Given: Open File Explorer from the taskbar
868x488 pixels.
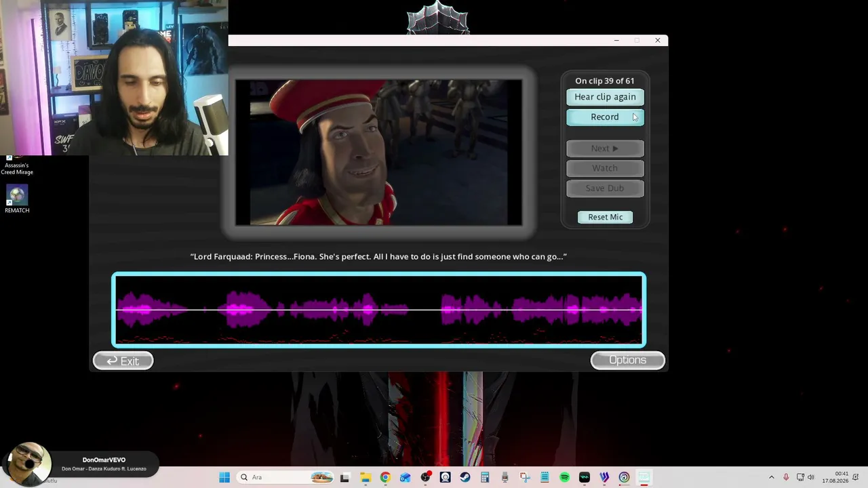Looking at the screenshot, I should tap(365, 477).
